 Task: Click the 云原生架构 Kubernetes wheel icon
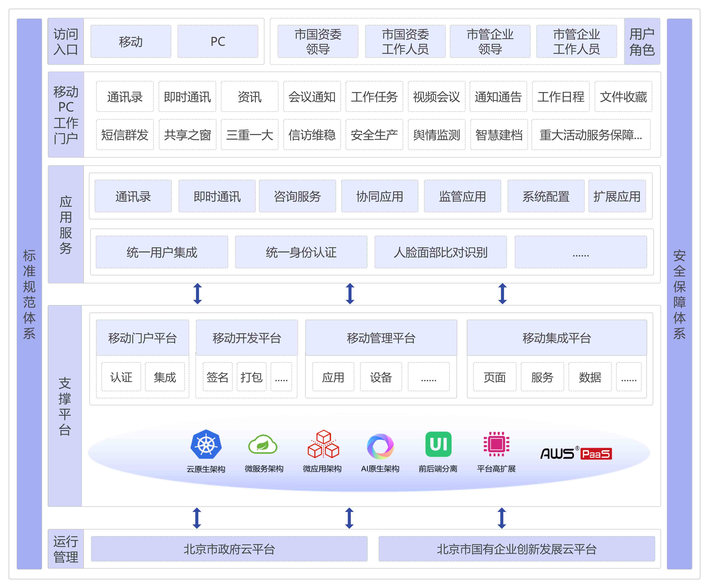pyautogui.click(x=206, y=444)
